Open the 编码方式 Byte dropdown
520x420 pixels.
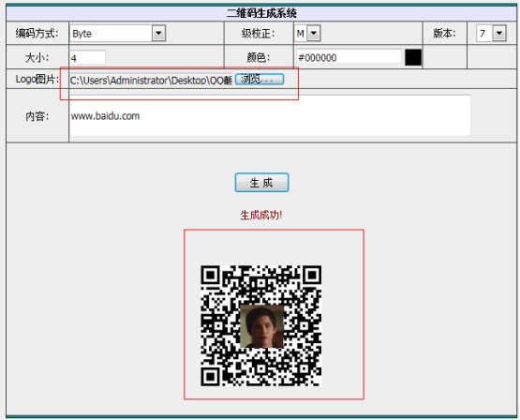point(118,33)
